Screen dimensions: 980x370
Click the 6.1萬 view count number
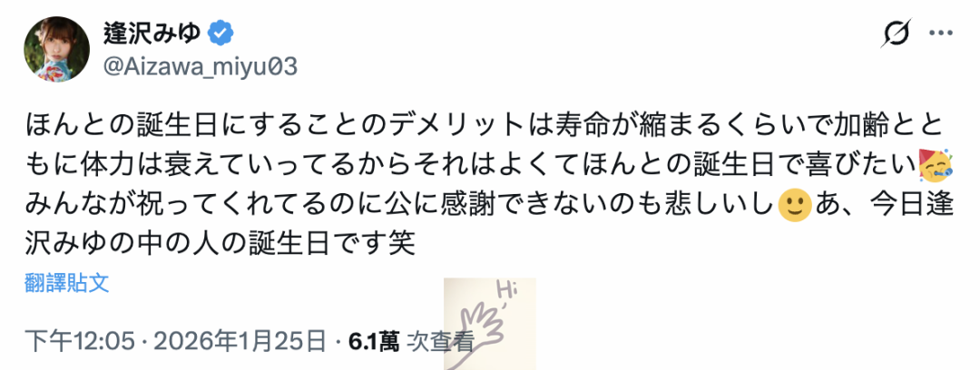tap(374, 341)
